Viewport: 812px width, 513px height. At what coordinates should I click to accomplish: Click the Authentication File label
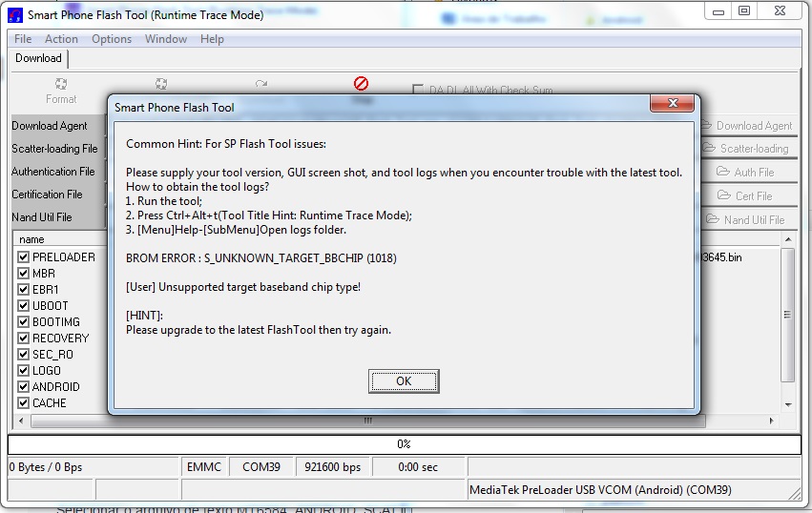(52, 172)
